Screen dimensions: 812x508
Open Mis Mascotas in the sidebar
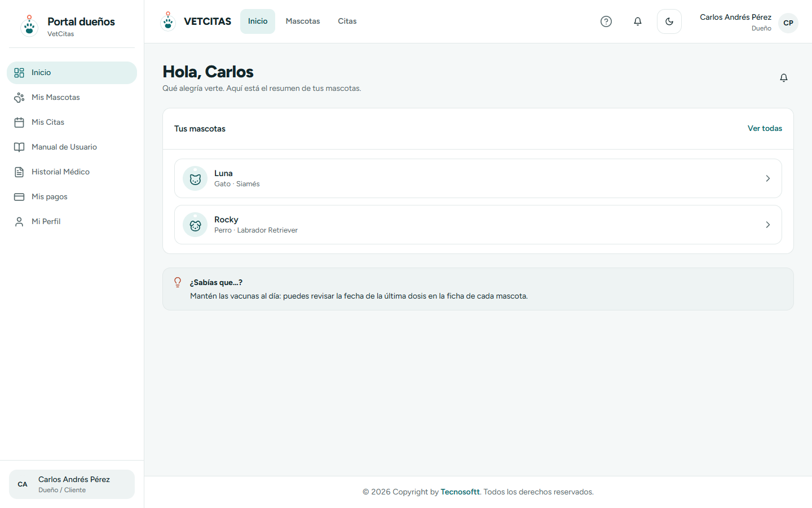tap(72, 98)
